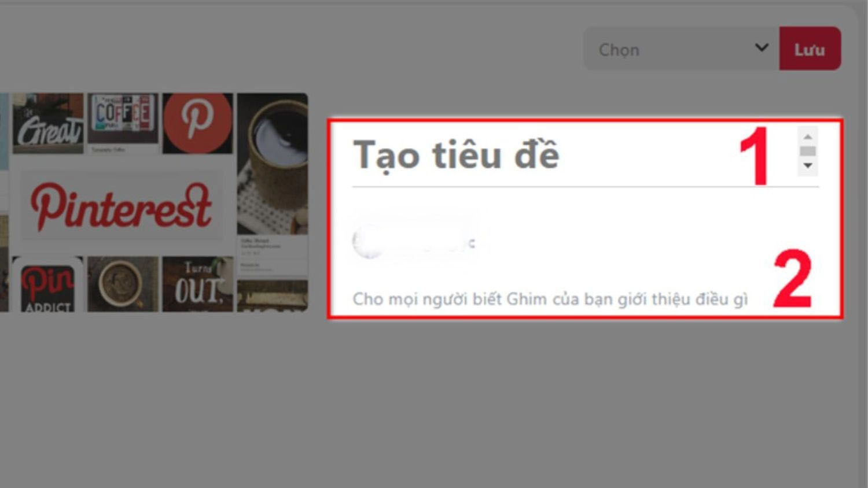This screenshot has height=488, width=868.
Task: Click the red "Lưu" save button
Action: 810,49
